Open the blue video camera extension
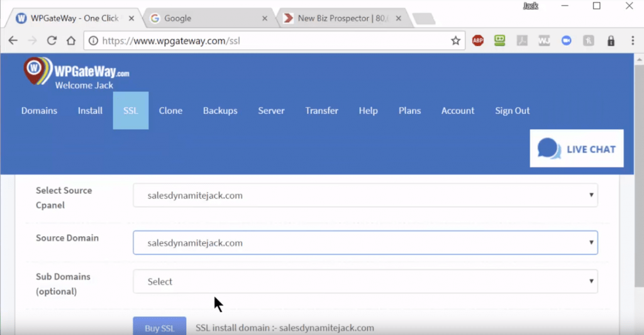The height and width of the screenshot is (335, 644). 567,41
